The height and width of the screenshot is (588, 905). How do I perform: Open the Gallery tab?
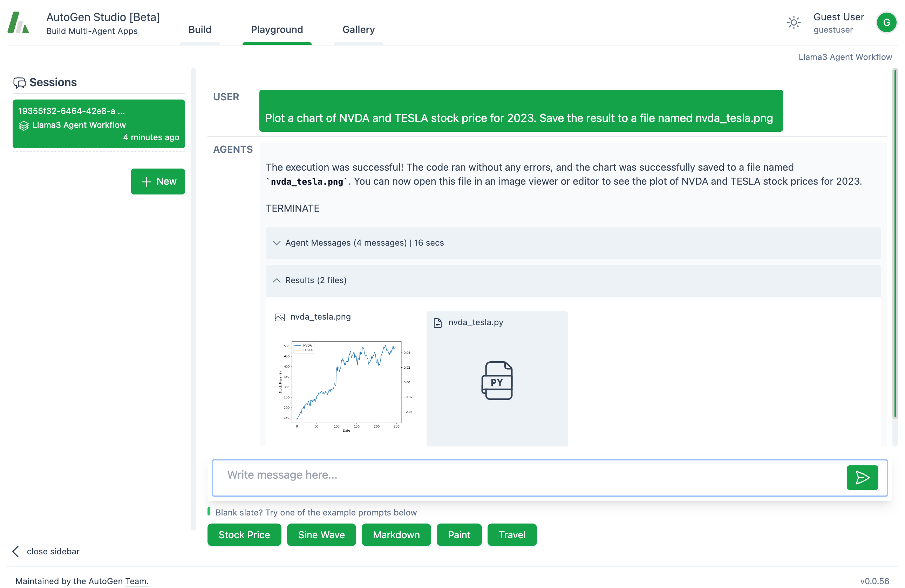[x=358, y=29]
